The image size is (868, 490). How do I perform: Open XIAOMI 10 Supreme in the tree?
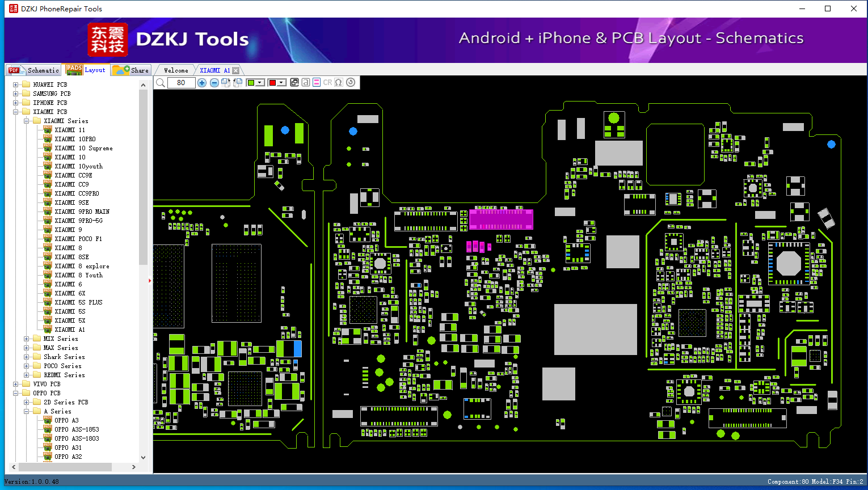tap(83, 148)
